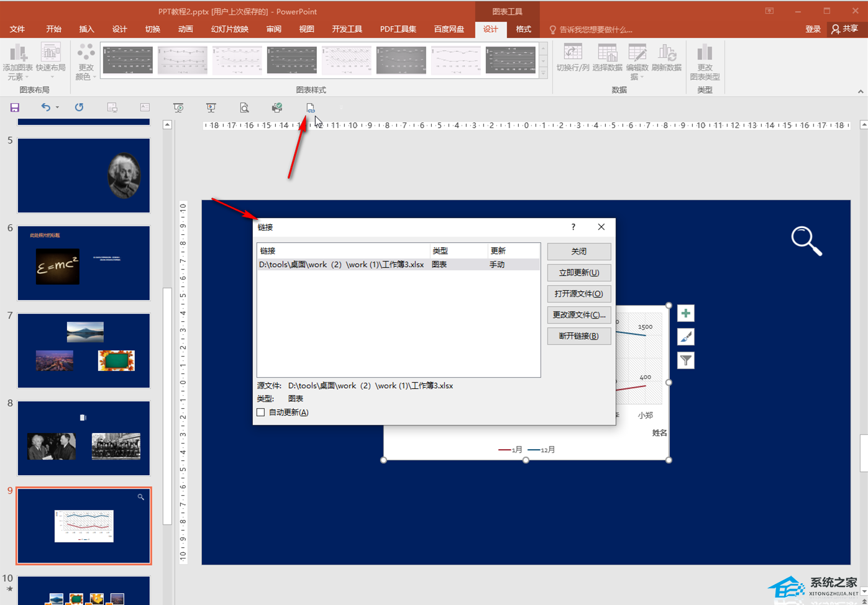Open chart filters funnel button
The image size is (868, 605).
coord(685,361)
